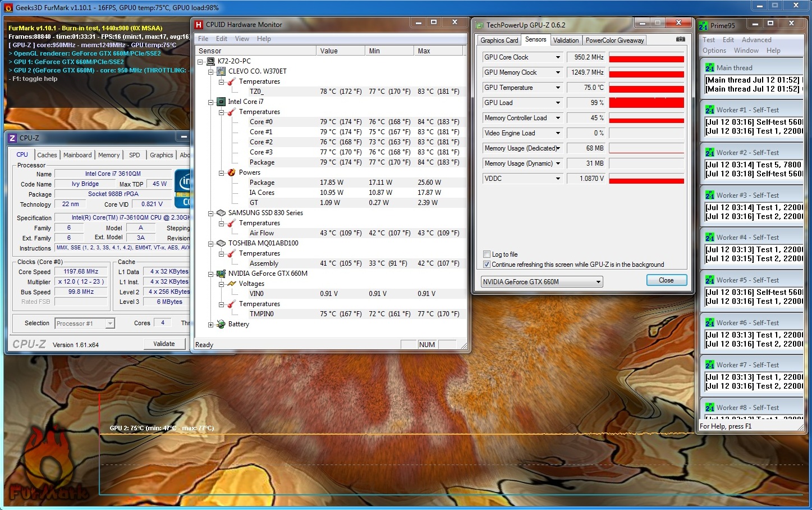Click the Prime95 Main thread window icon
Viewport: 812px width, 510px height.
[710, 67]
